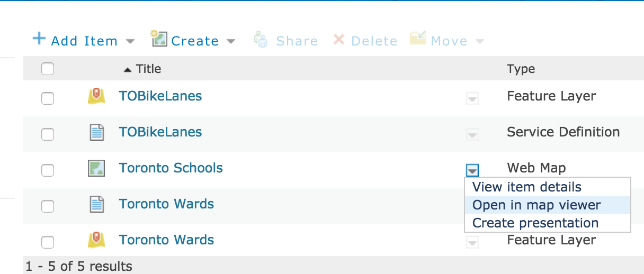Screen dimensions: 644x274
Task: Click the Move folder icon
Action: click(418, 38)
